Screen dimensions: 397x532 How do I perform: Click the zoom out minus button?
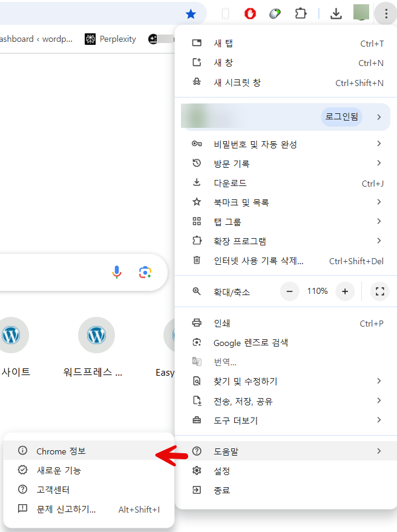(290, 291)
